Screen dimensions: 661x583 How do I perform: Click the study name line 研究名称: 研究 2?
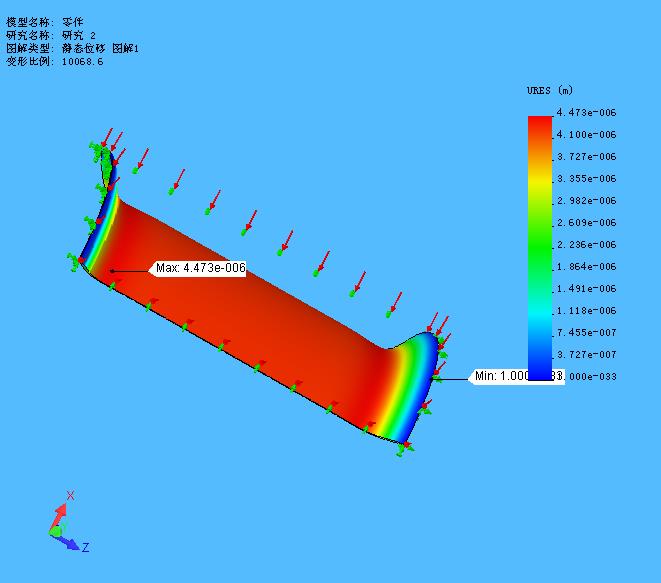(x=51, y=35)
